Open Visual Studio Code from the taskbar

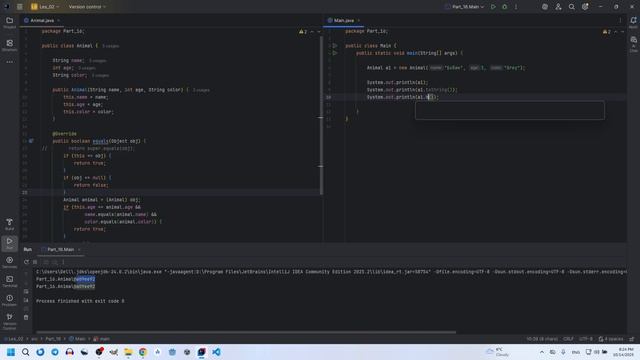[x=216, y=352]
